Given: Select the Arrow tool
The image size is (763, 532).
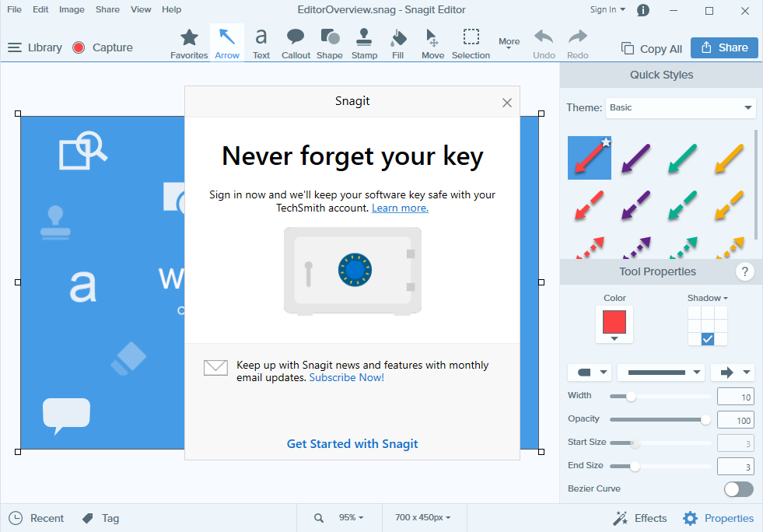Looking at the screenshot, I should (227, 44).
